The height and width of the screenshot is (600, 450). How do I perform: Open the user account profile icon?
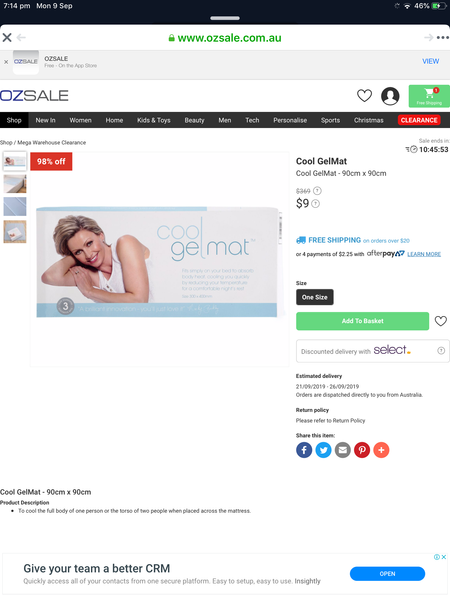[x=390, y=96]
